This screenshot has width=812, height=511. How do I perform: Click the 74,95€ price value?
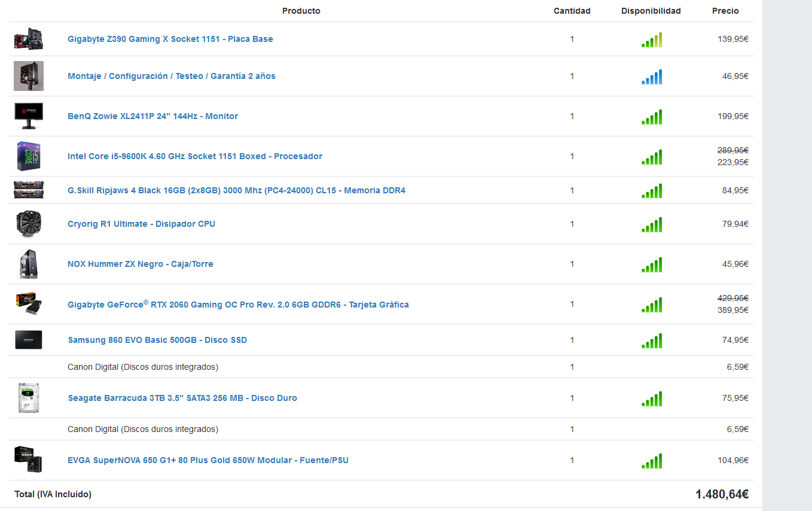[x=735, y=340]
